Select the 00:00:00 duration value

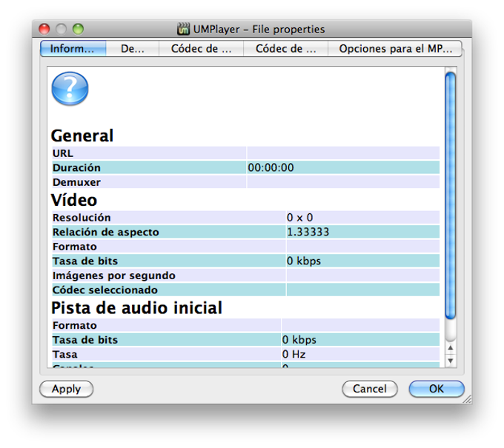tap(271, 167)
